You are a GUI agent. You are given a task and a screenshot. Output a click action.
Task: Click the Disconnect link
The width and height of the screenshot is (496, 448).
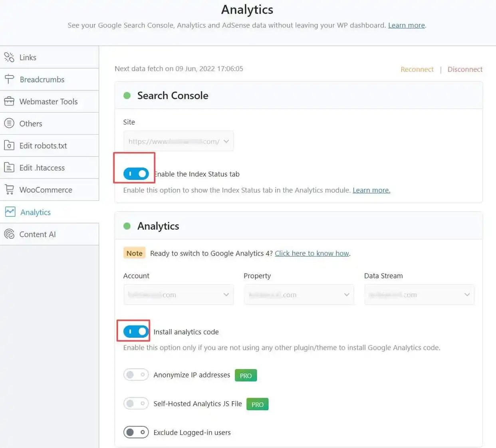click(x=465, y=69)
